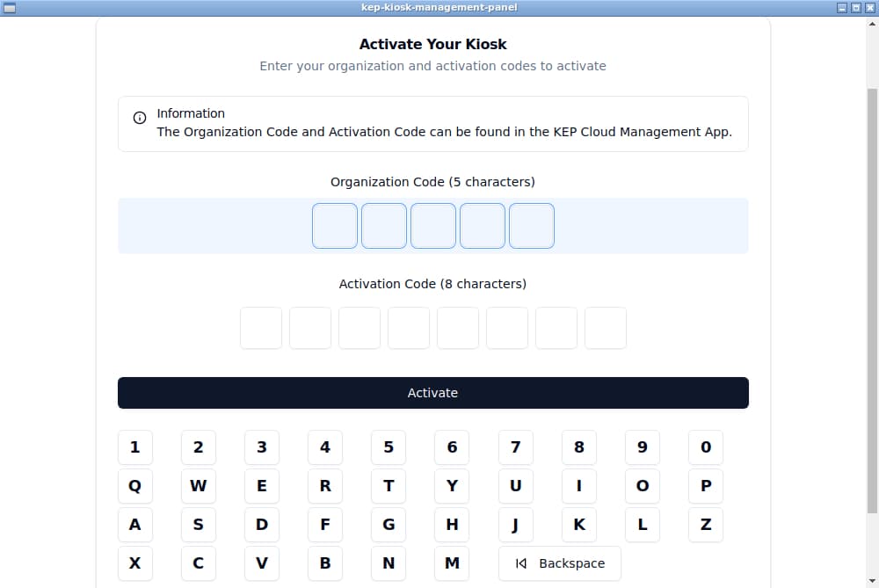The width and height of the screenshot is (879, 588).
Task: Tap the F letter key
Action: click(x=325, y=525)
